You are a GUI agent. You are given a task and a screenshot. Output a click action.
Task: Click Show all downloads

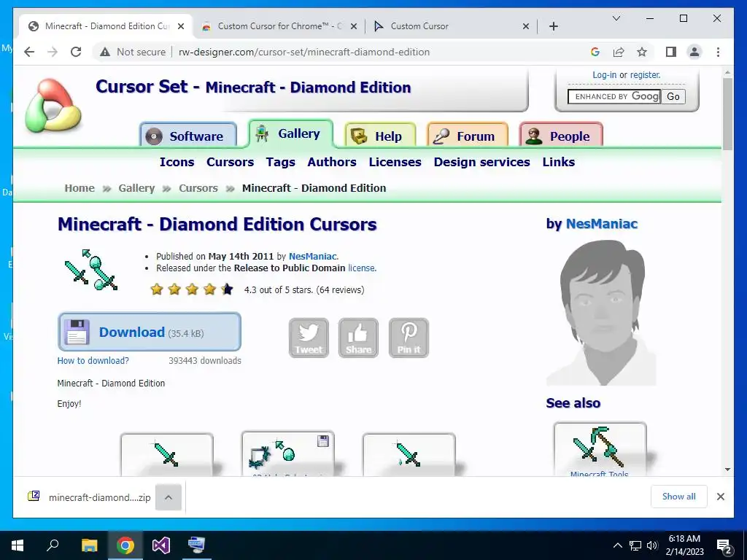[679, 497]
